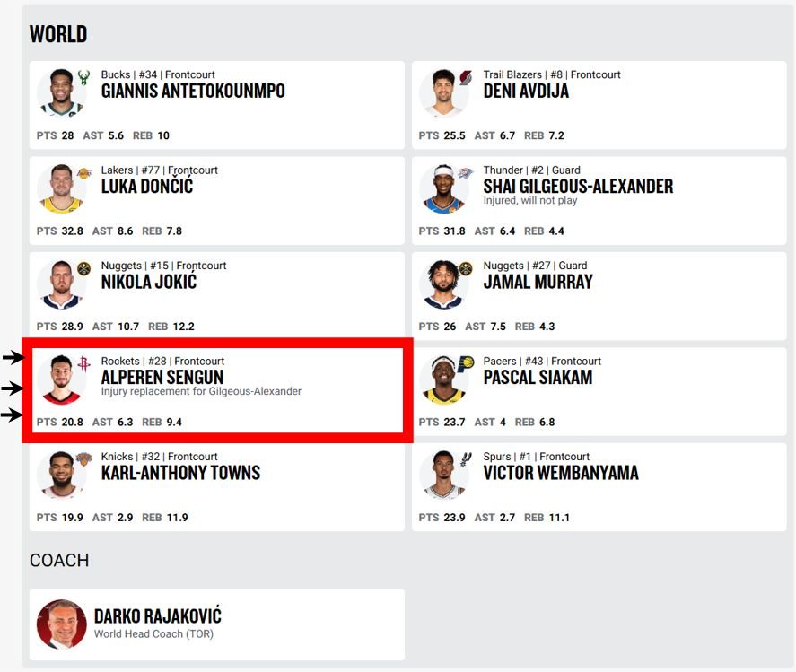The width and height of the screenshot is (796, 672).
Task: Click the Spurs logo beside Victor Wembanyama
Action: 466,459
